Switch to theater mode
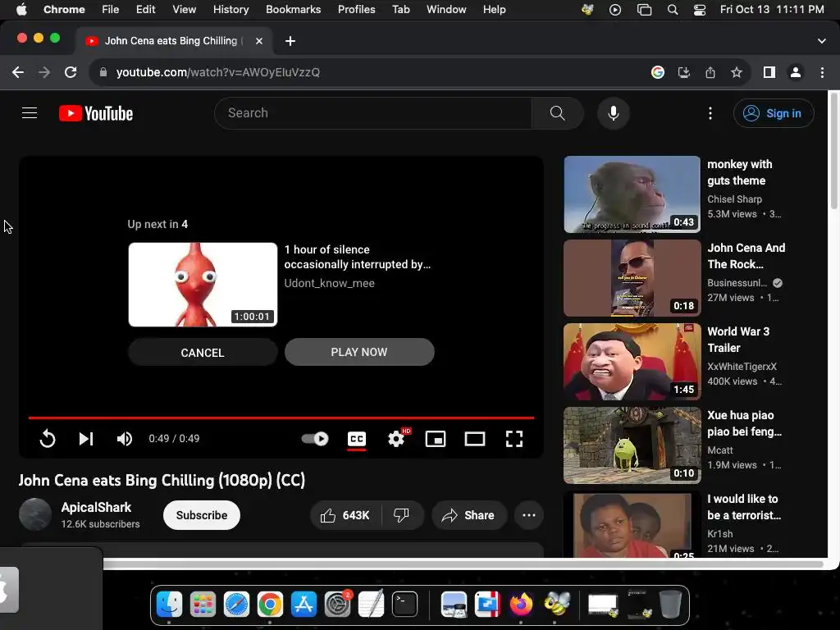The height and width of the screenshot is (630, 840). [475, 439]
